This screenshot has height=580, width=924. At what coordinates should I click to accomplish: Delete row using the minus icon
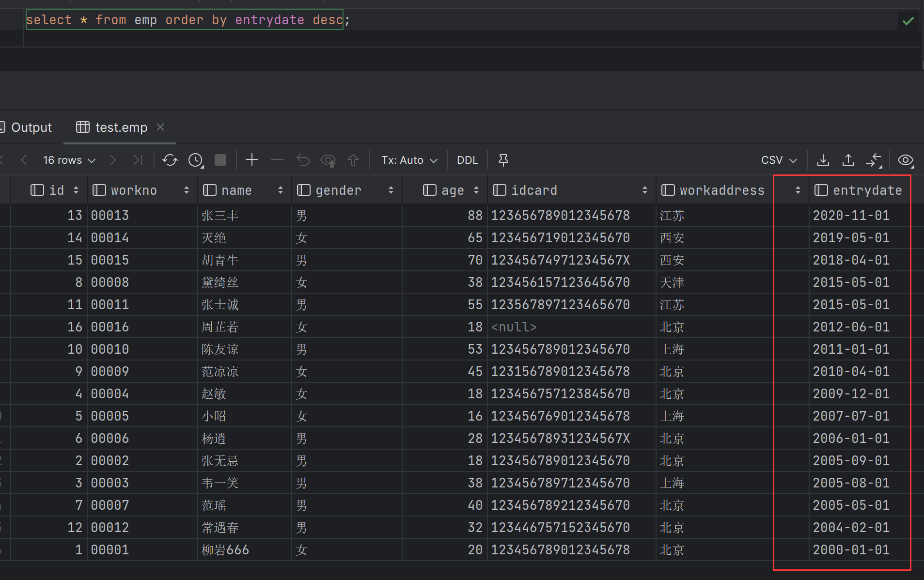click(x=277, y=160)
